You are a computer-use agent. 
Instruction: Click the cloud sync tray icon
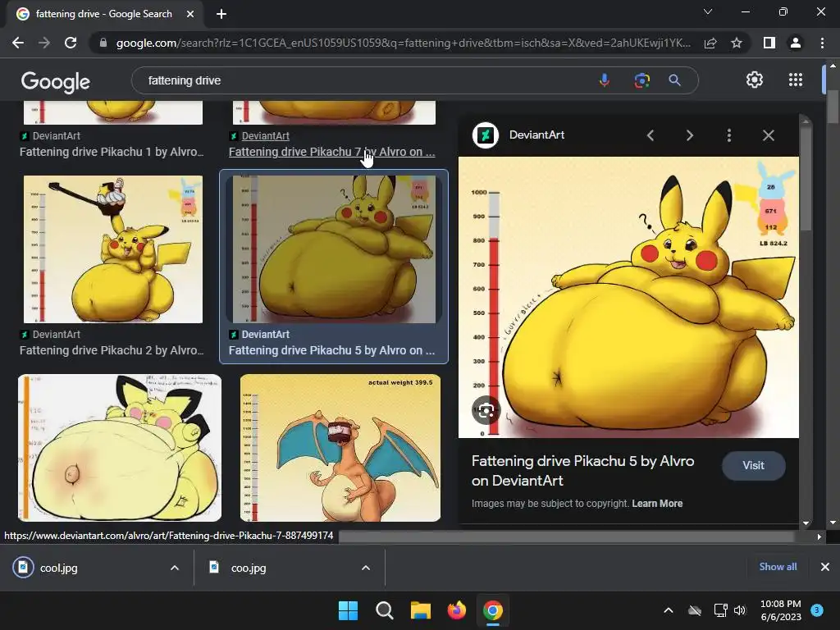click(695, 610)
